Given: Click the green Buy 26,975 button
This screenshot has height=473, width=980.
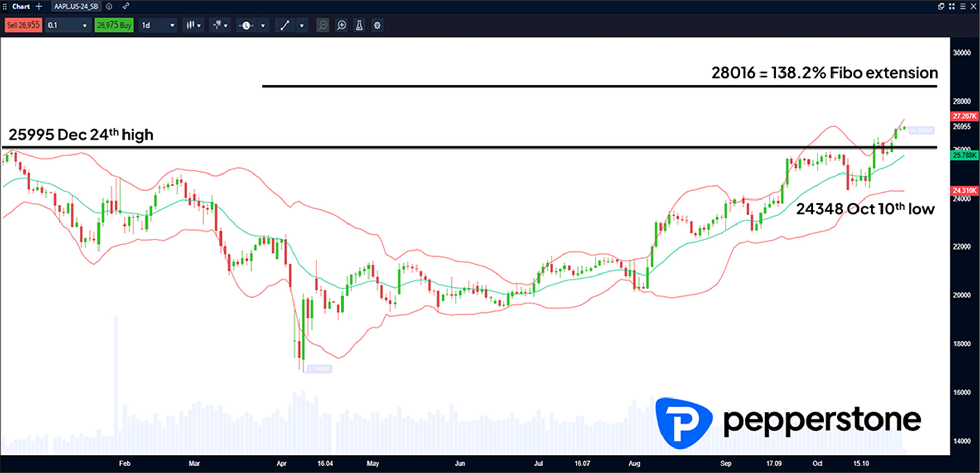Looking at the screenshot, I should pos(114,25).
